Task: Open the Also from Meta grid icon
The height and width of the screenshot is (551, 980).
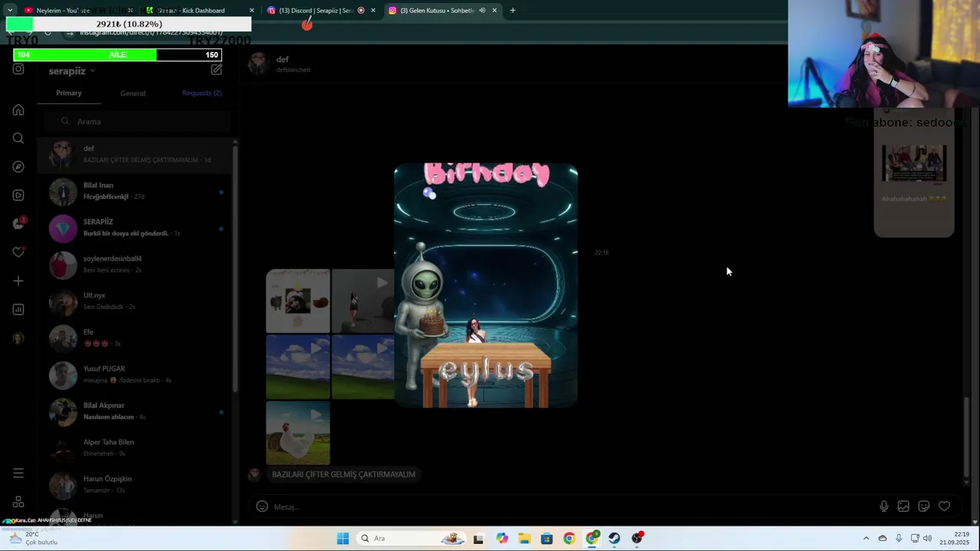Action: (x=18, y=502)
